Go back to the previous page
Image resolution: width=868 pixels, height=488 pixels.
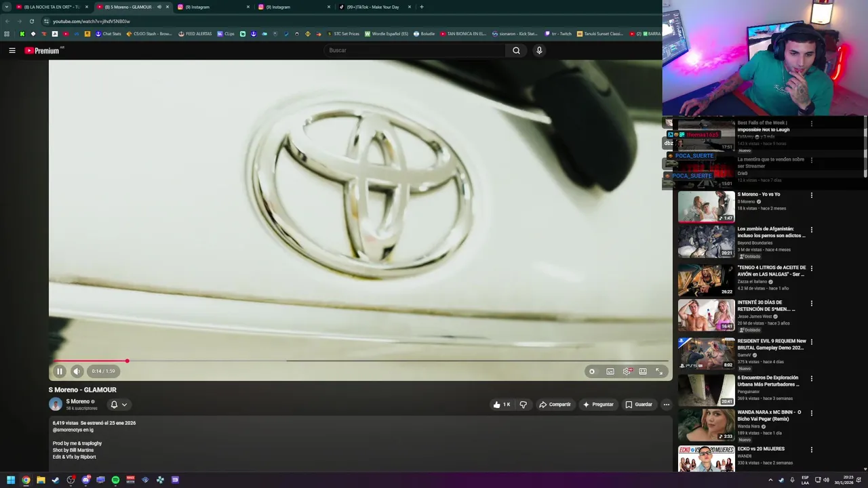point(7,21)
